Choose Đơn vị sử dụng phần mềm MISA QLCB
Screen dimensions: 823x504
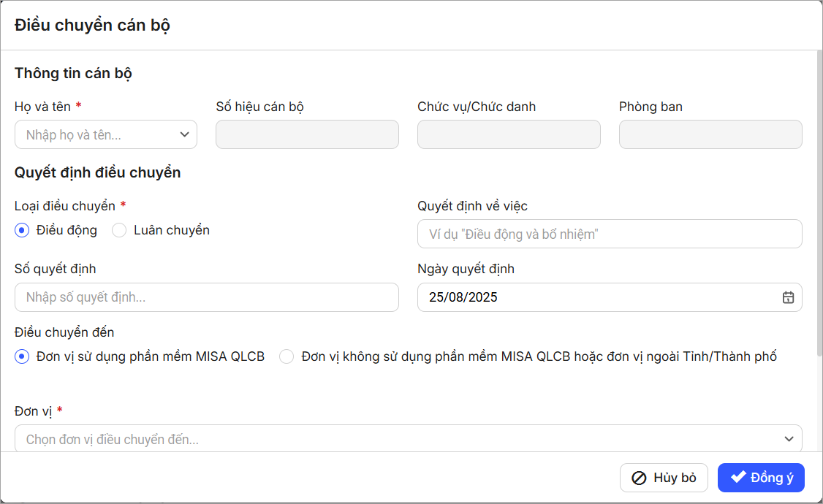point(22,356)
